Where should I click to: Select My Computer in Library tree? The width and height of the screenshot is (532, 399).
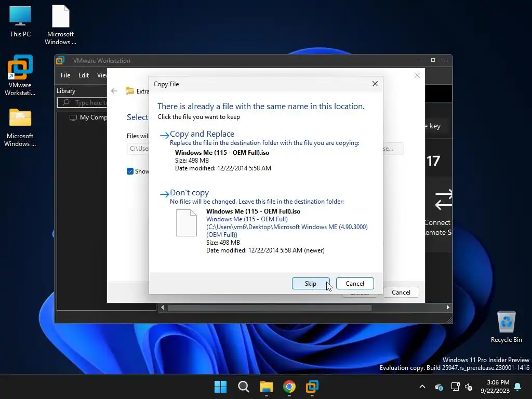[x=88, y=117]
